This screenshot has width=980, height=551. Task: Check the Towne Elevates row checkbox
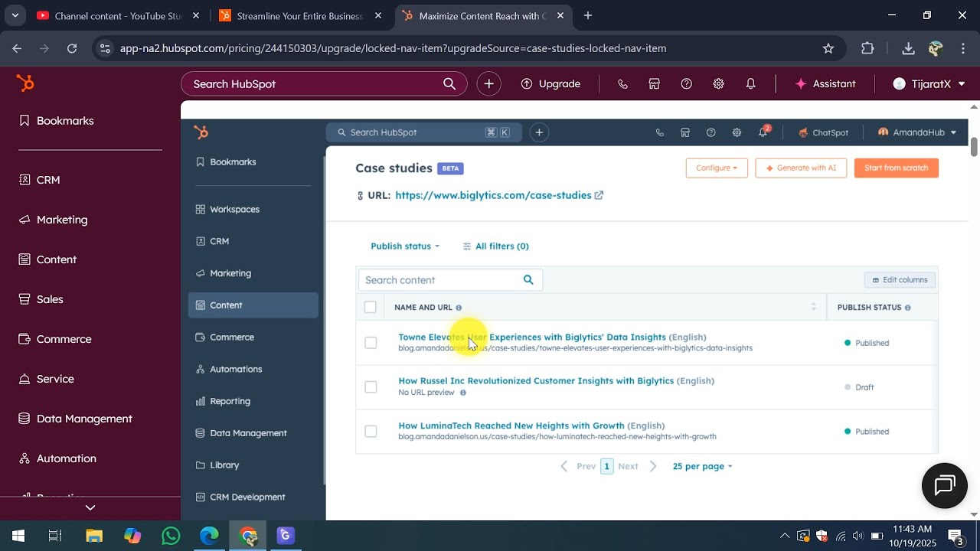tap(371, 343)
